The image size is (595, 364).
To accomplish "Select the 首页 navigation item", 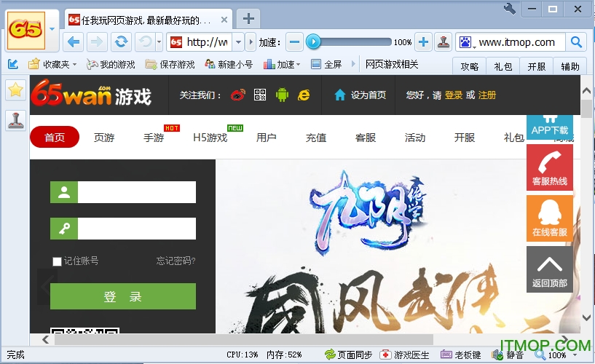I will [55, 137].
